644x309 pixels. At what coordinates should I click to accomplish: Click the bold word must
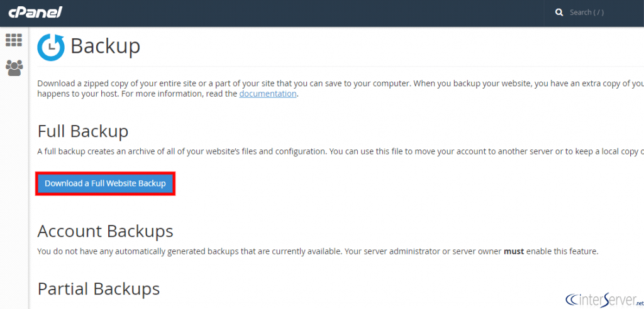pyautogui.click(x=514, y=251)
